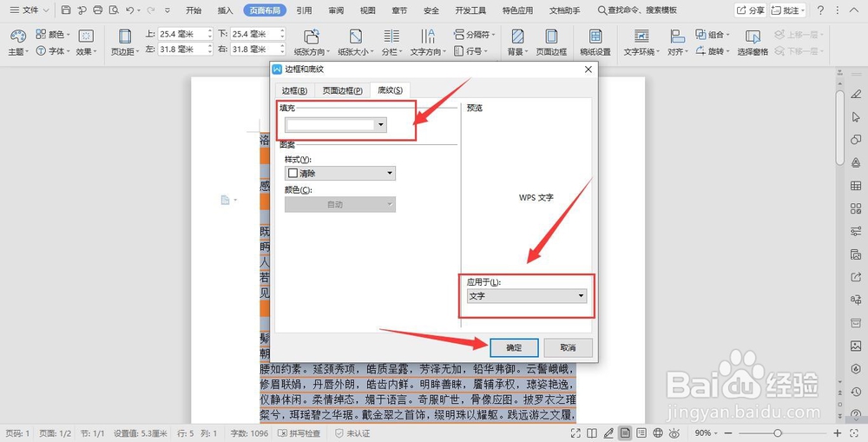This screenshot has height=442, width=868.
Task: Open 选择窗格 (Selection Pane) icon
Action: pyautogui.click(x=753, y=36)
